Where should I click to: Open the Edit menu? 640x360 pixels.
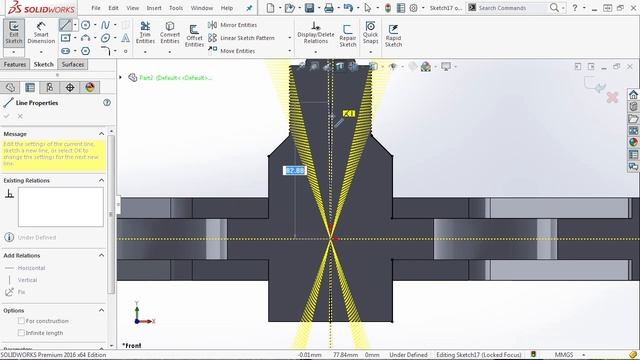[x=113, y=8]
